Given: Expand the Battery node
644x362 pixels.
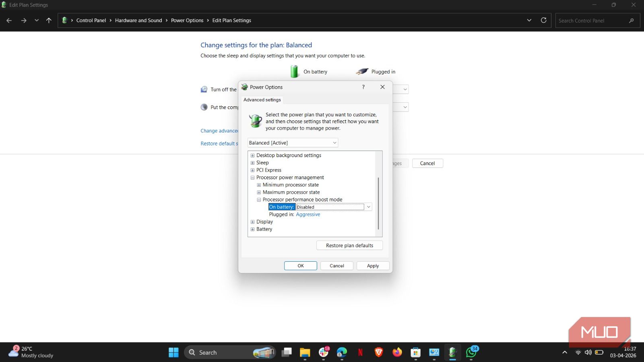Looking at the screenshot, I should pos(252,229).
